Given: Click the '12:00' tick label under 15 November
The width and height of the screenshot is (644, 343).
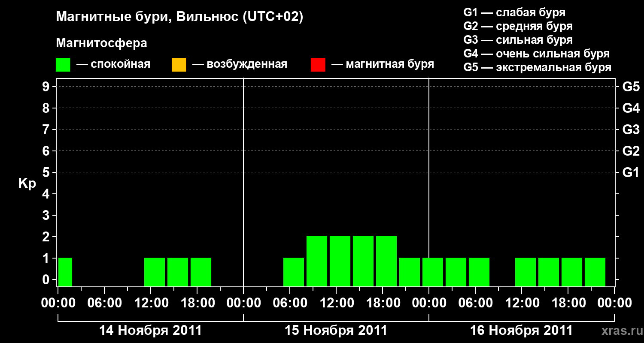Looking at the screenshot, I should click(x=336, y=303).
